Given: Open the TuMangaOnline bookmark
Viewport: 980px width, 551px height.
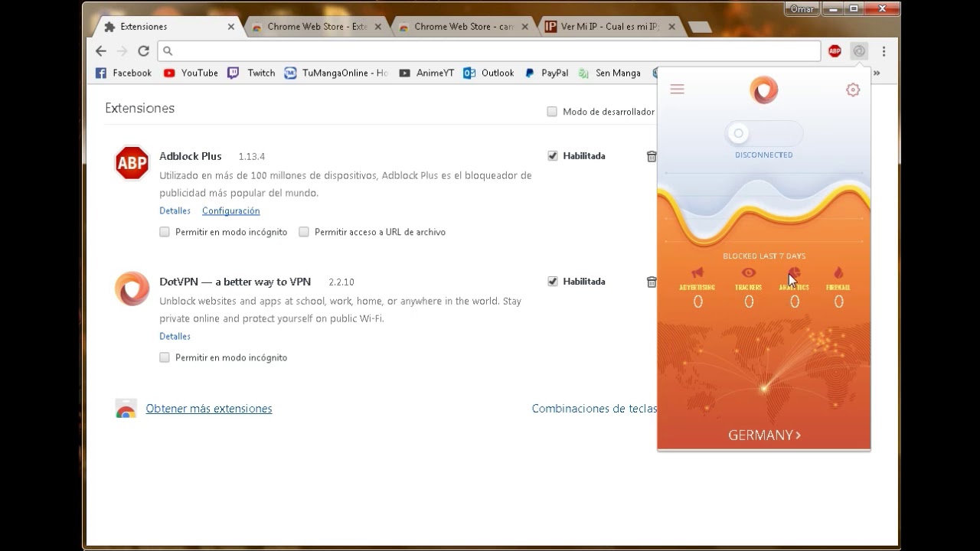Looking at the screenshot, I should click(337, 73).
